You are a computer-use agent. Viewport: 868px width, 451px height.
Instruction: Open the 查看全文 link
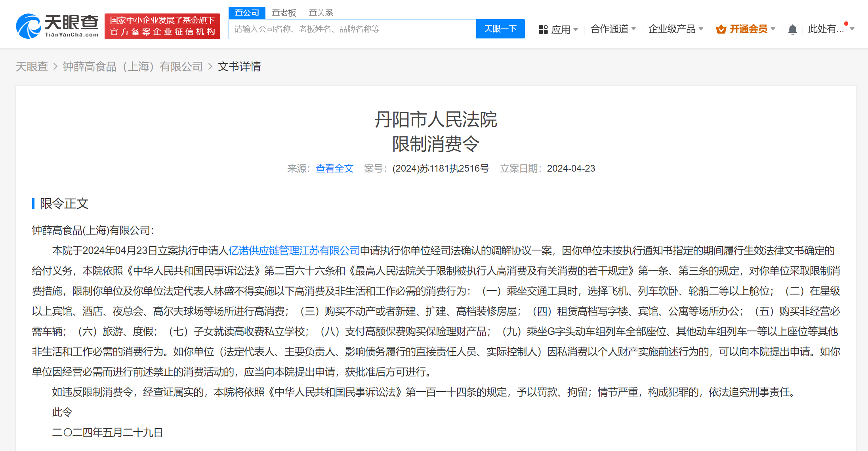click(334, 168)
